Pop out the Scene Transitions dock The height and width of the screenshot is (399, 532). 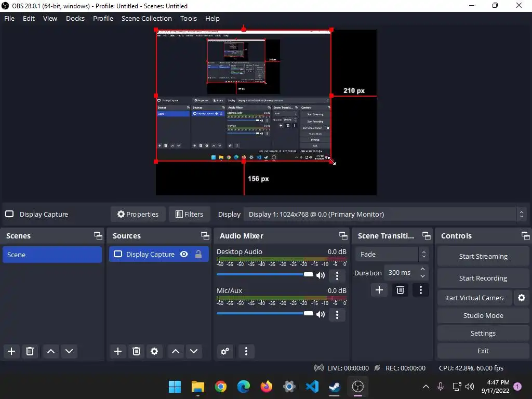click(x=426, y=236)
